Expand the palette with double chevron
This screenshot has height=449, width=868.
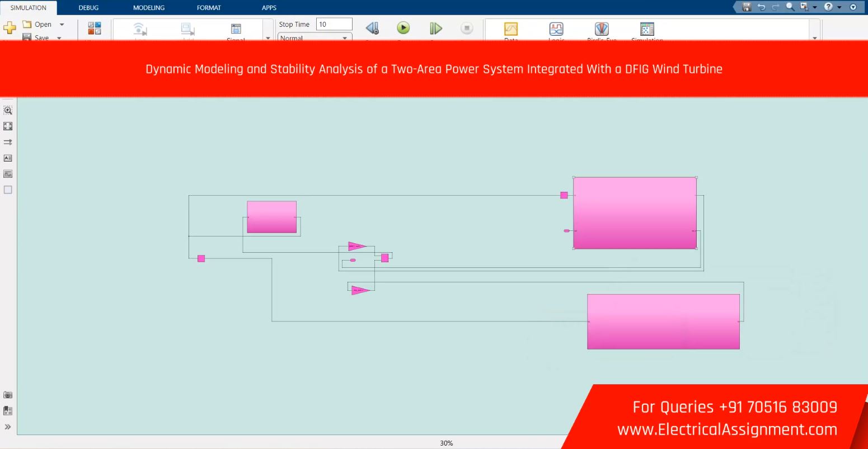8,427
